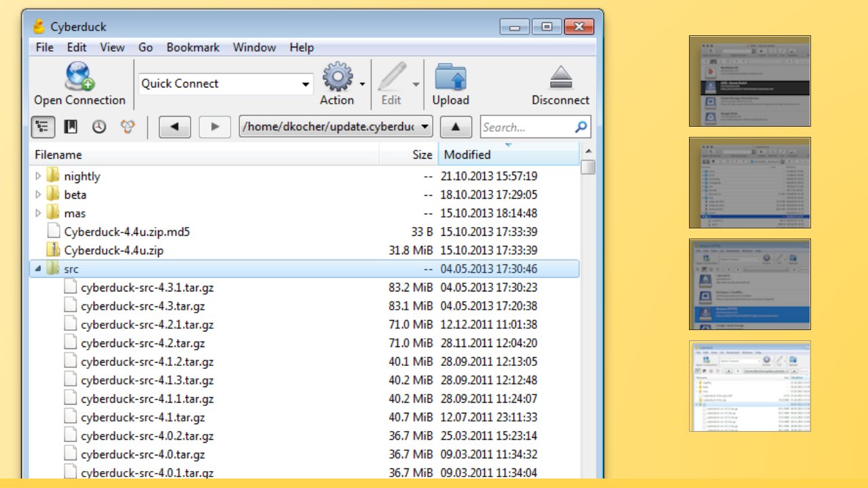Open the Go menu
Viewport: 868px width, 488px height.
coord(145,47)
